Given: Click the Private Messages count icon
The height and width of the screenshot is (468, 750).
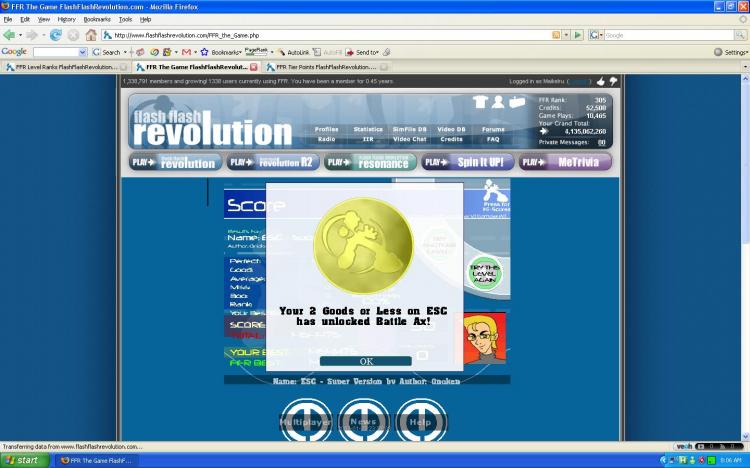Looking at the screenshot, I should point(602,143).
